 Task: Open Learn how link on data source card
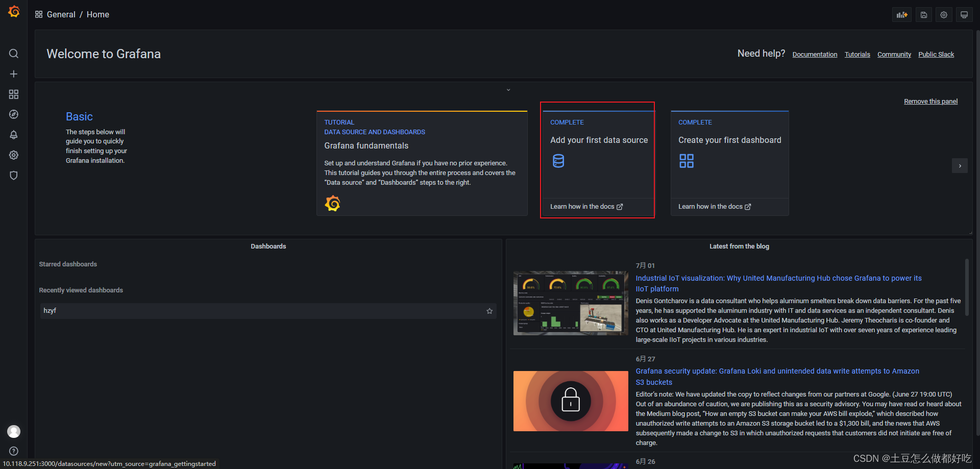coord(586,207)
